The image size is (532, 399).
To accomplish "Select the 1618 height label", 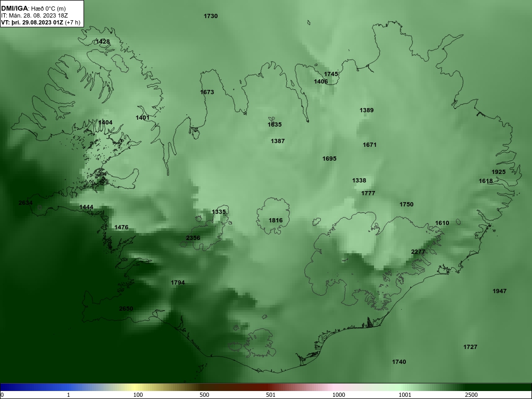I will tap(486, 181).
